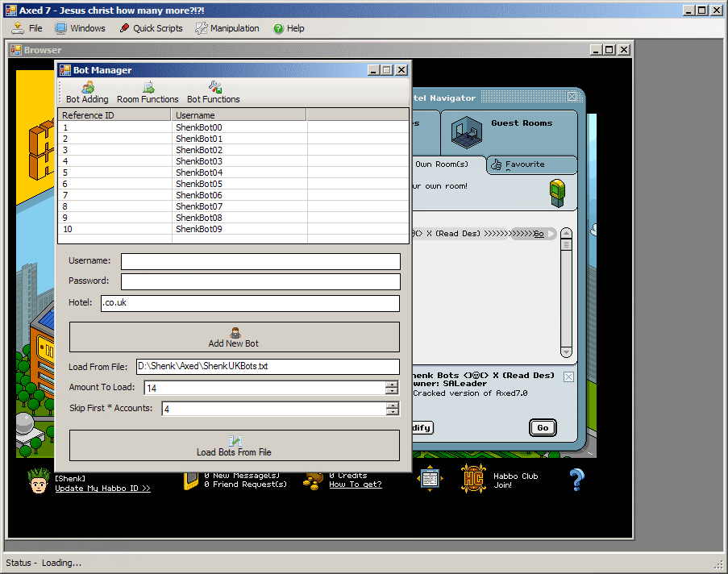Select the ShenkBot05 row
Image resolution: width=728 pixels, height=574 pixels.
click(x=234, y=184)
